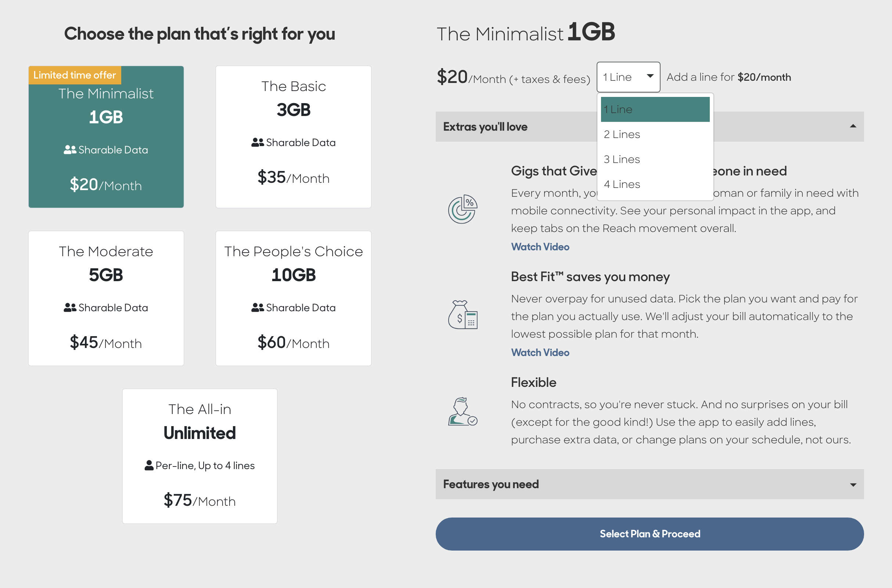Select 2 Lines from the dropdown list
The width and height of the screenshot is (892, 588).
pos(622,134)
